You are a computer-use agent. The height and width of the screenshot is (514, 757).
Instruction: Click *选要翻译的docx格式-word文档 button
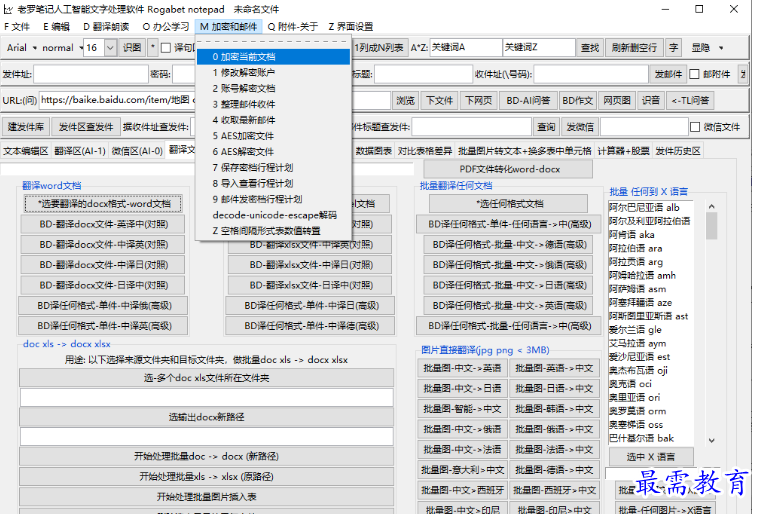coord(103,204)
